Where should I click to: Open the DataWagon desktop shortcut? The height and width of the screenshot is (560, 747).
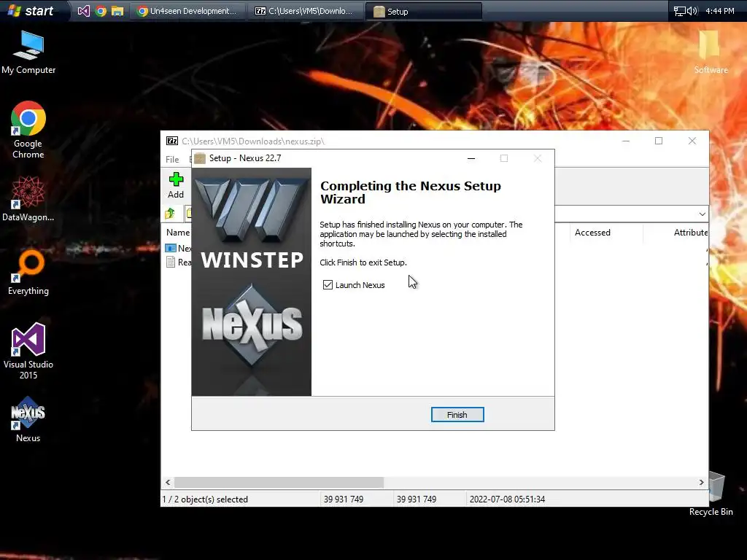coord(28,198)
